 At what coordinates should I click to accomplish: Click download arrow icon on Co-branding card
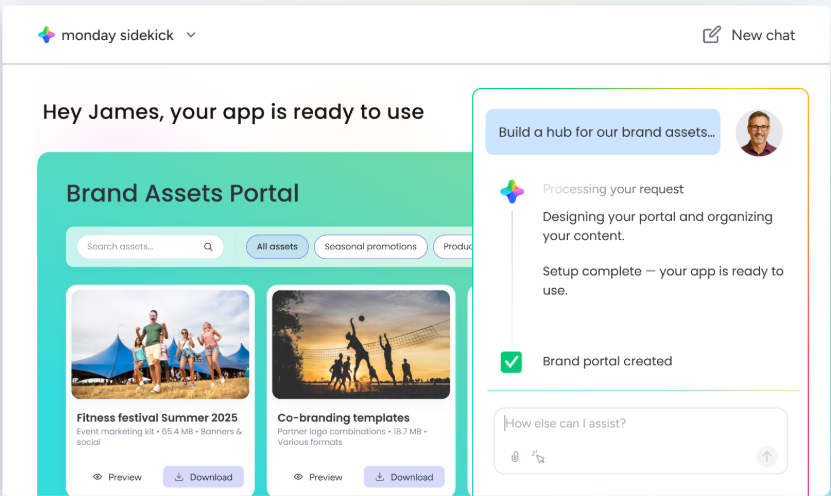point(380,477)
